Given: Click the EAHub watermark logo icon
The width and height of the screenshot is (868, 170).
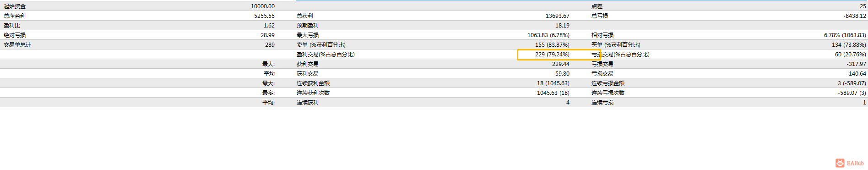Looking at the screenshot, I should [840, 163].
